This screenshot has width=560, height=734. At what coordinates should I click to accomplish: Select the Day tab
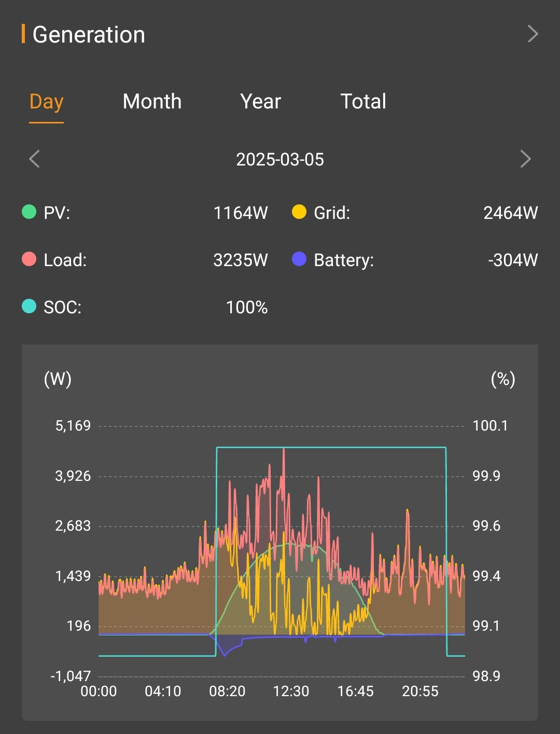tap(46, 102)
